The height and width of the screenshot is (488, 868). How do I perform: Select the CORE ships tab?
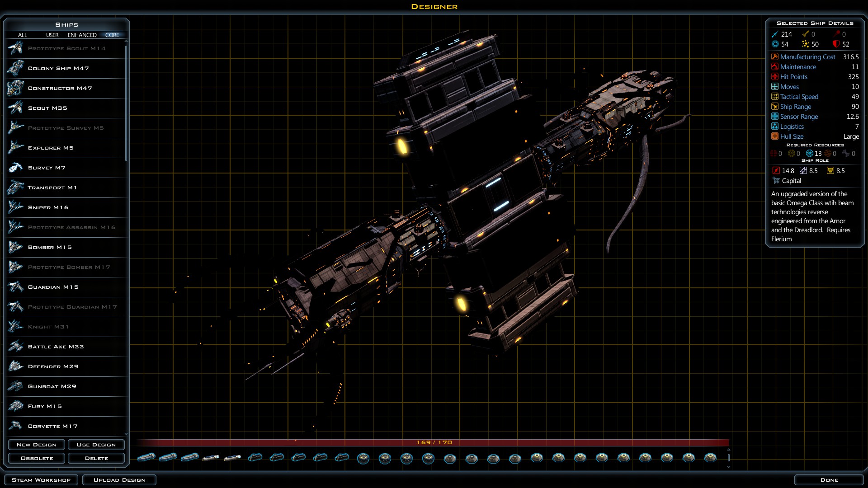coord(112,35)
